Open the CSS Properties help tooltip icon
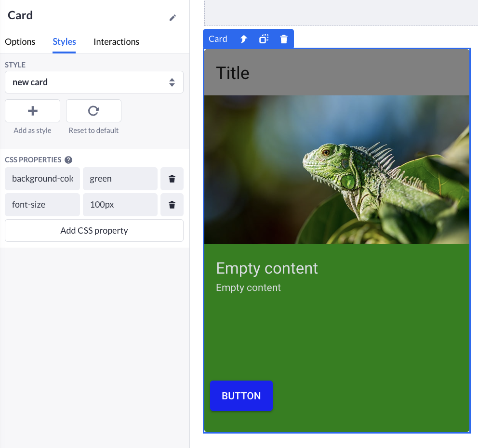This screenshot has width=478, height=448. (68, 160)
